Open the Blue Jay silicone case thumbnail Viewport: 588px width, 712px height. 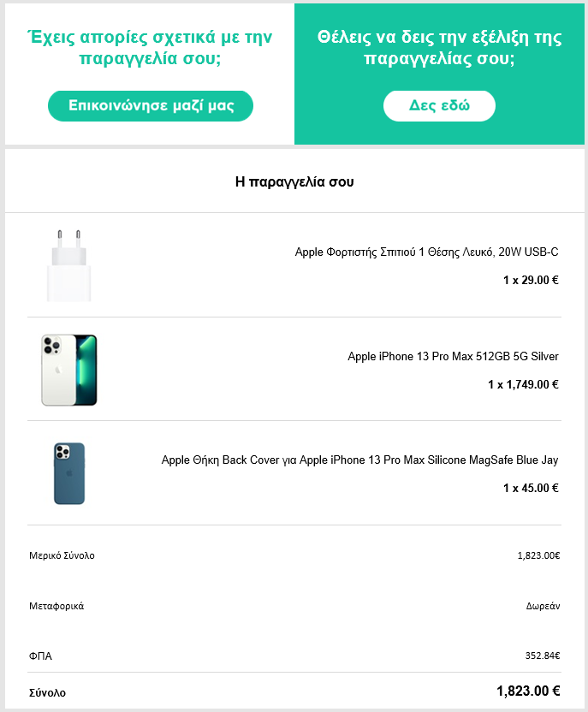[x=69, y=473]
